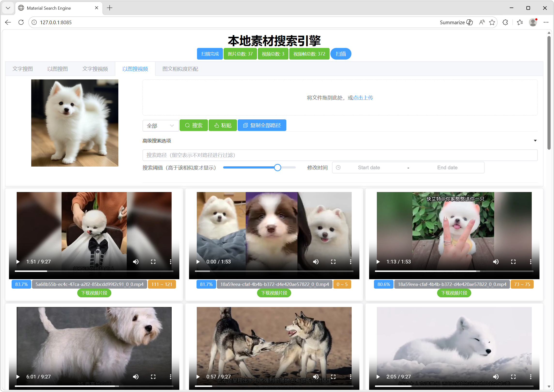Viewport: 554px width, 392px height.
Task: Click the 扫描完成 status badge
Action: point(210,54)
